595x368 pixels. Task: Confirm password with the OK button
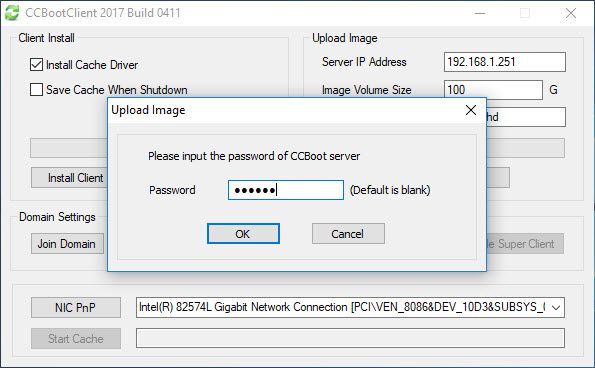point(243,234)
